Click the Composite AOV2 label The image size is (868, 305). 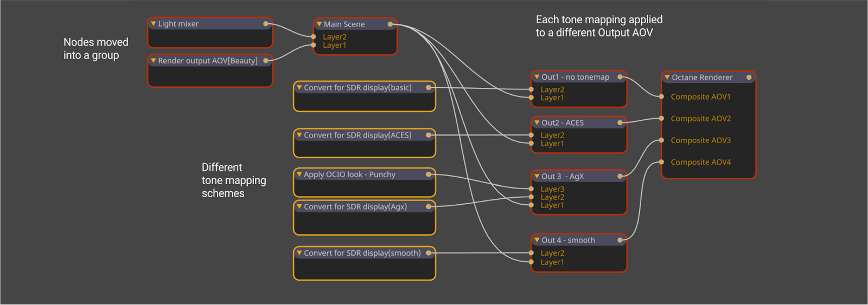700,119
